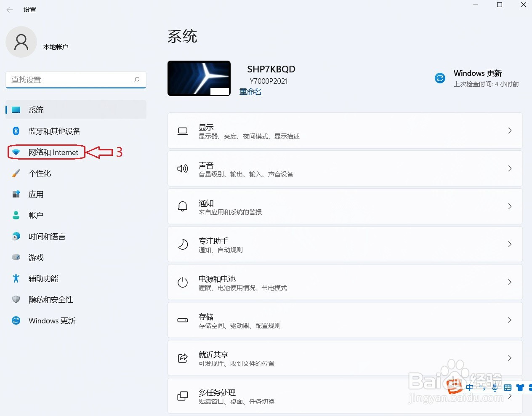This screenshot has height=416, width=532.
Task: Open 通知 via its right chevron
Action: (510, 206)
